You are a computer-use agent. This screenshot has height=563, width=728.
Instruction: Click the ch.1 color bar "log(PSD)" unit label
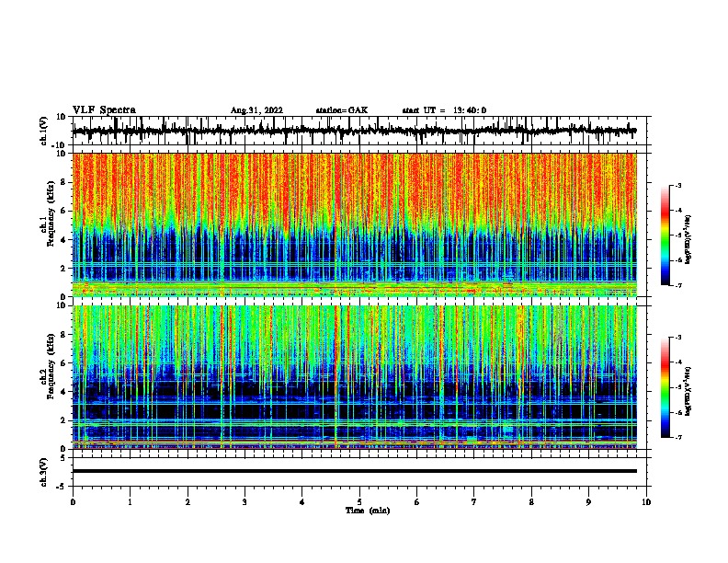pyautogui.click(x=688, y=240)
